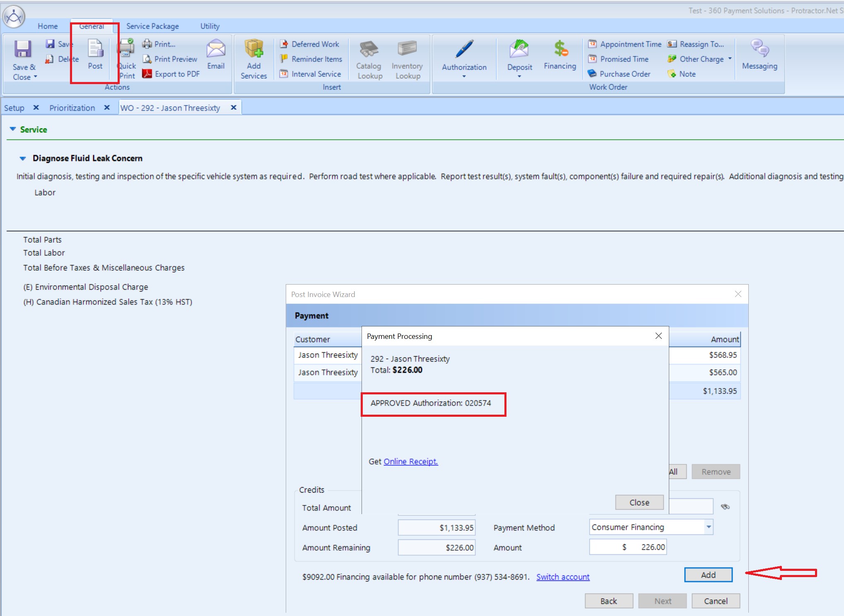Click the Deposit icon
844x616 pixels.
point(519,49)
